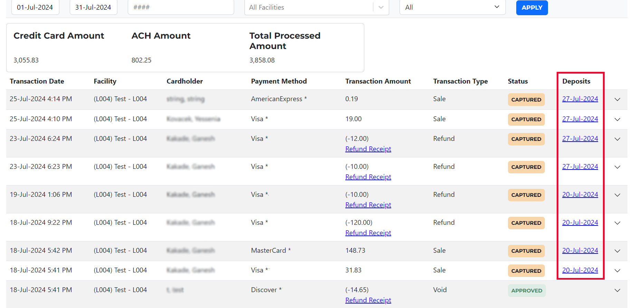Click the 25-Jul-2024 4:14 PM date cell
644x308 pixels.
click(x=41, y=99)
